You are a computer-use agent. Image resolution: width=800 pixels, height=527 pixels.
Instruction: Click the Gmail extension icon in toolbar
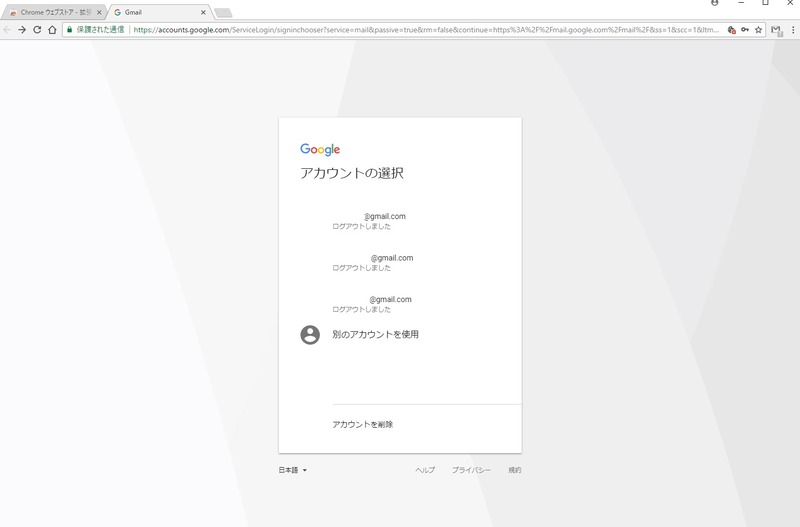coord(777,30)
